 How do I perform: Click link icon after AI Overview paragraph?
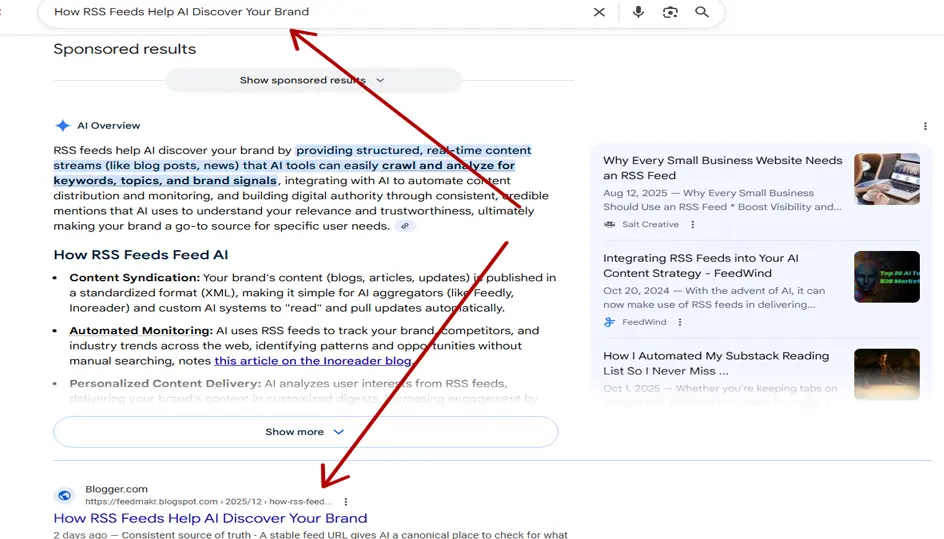(405, 226)
